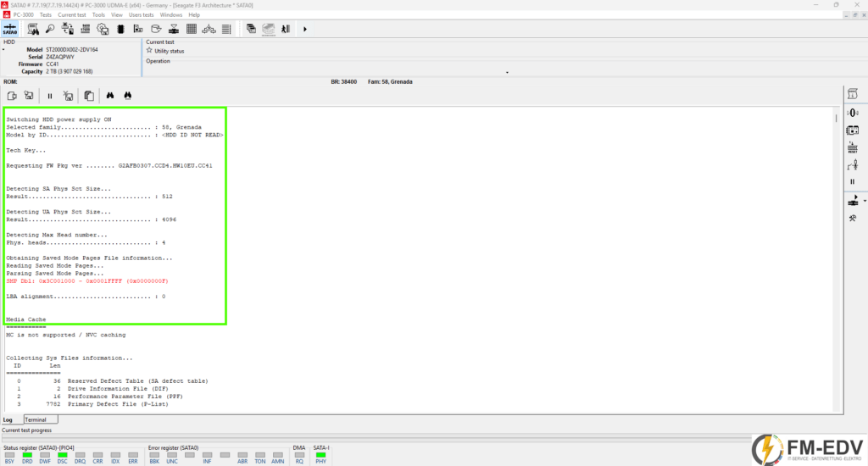
Task: Click the cascaded windows icon in top toolbar
Action: coord(251,29)
